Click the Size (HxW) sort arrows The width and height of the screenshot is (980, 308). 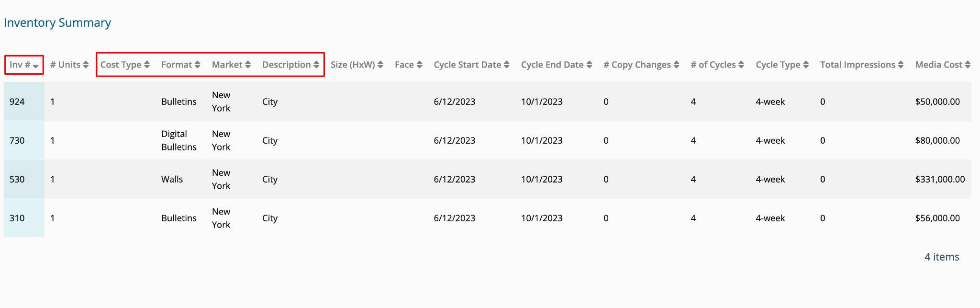(380, 65)
